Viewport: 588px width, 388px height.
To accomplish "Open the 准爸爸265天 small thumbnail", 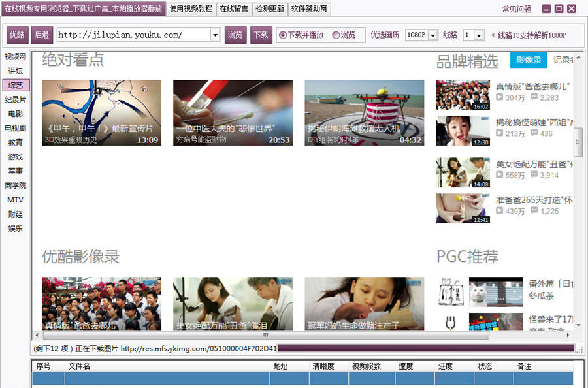I will pos(463,208).
